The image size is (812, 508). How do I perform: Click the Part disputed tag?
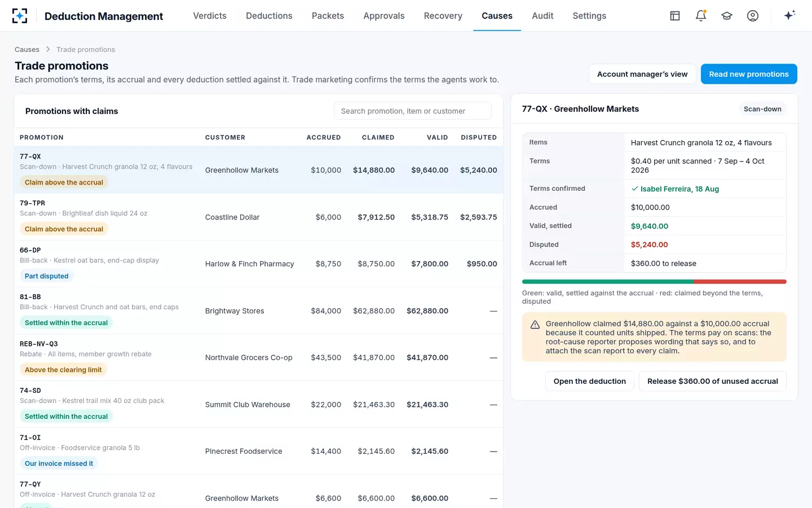pyautogui.click(x=46, y=276)
